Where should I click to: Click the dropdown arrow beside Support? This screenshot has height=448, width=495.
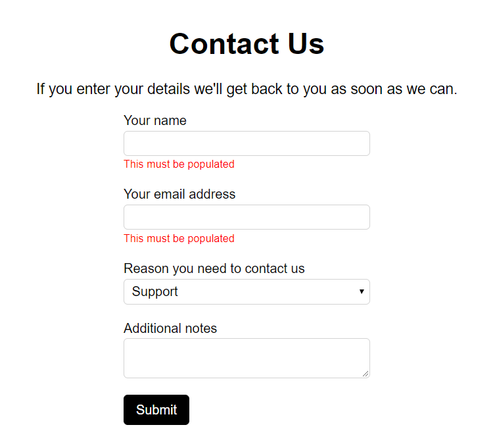(x=362, y=291)
